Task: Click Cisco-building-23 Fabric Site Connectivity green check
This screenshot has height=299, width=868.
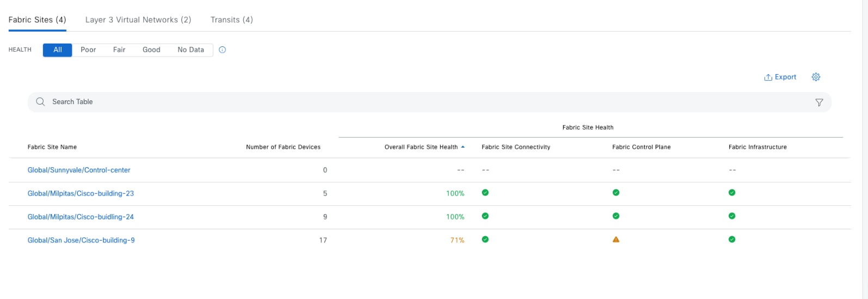Action: pyautogui.click(x=485, y=193)
